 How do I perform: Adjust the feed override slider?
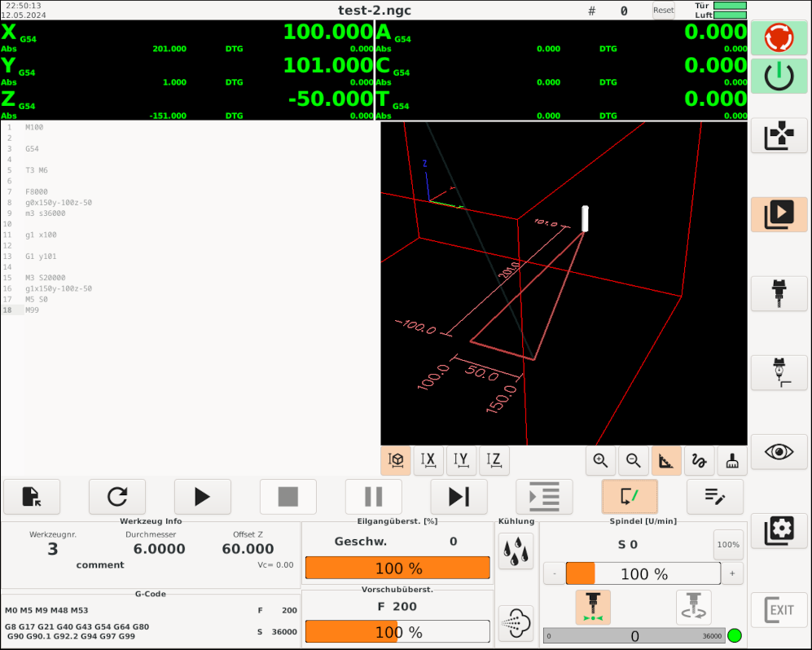point(397,632)
